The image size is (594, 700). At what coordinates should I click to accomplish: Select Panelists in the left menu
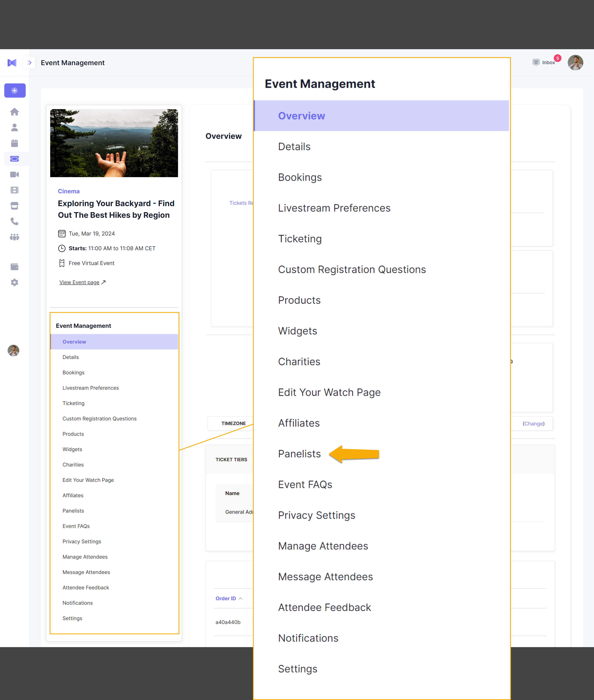(73, 511)
